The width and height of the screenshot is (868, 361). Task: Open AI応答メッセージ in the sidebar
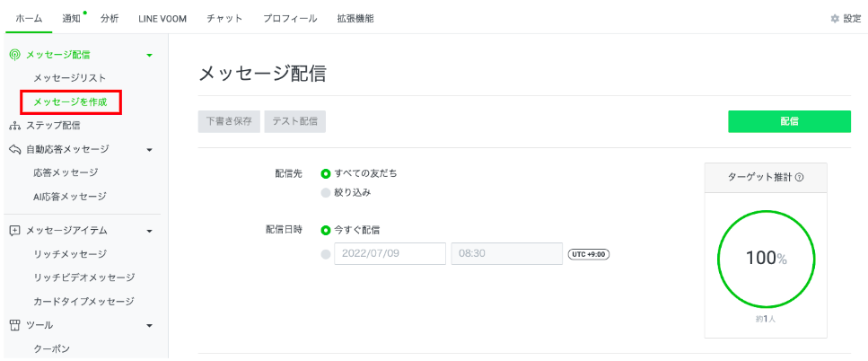click(x=70, y=197)
